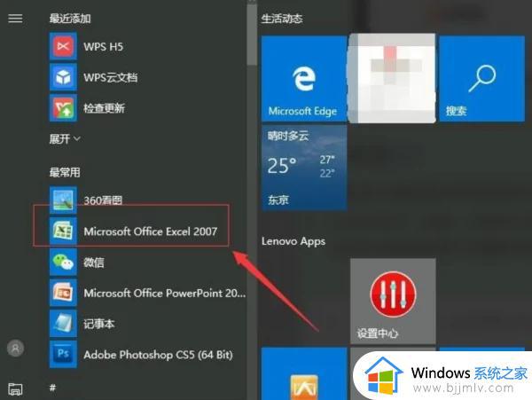The width and height of the screenshot is (532, 400).
Task: Launch WPS H5 app icon
Action: click(x=63, y=46)
